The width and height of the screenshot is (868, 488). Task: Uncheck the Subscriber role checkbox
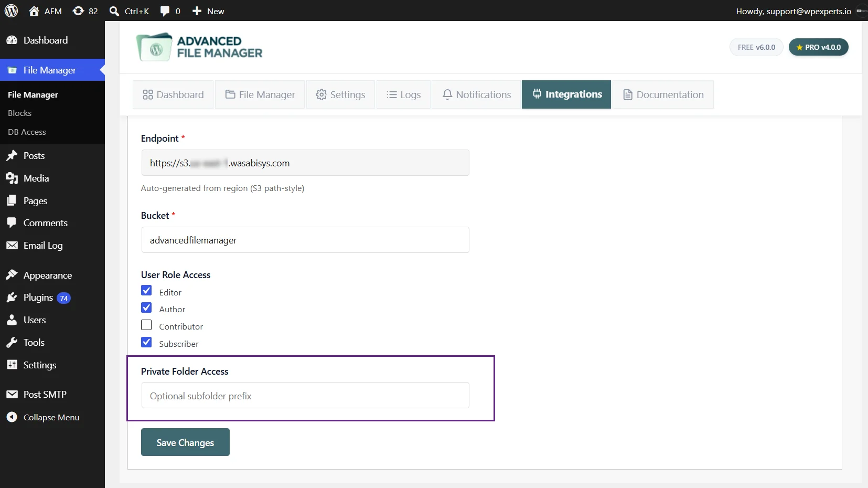pos(146,342)
